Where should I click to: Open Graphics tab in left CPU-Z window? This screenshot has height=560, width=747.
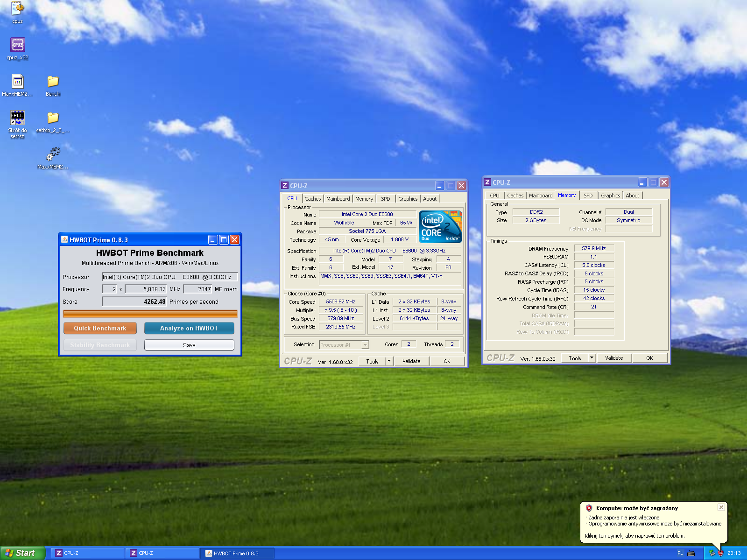[408, 199]
